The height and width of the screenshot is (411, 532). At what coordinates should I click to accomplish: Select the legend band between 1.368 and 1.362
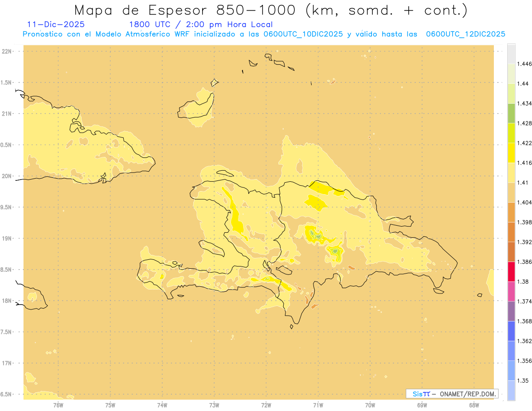511,331
